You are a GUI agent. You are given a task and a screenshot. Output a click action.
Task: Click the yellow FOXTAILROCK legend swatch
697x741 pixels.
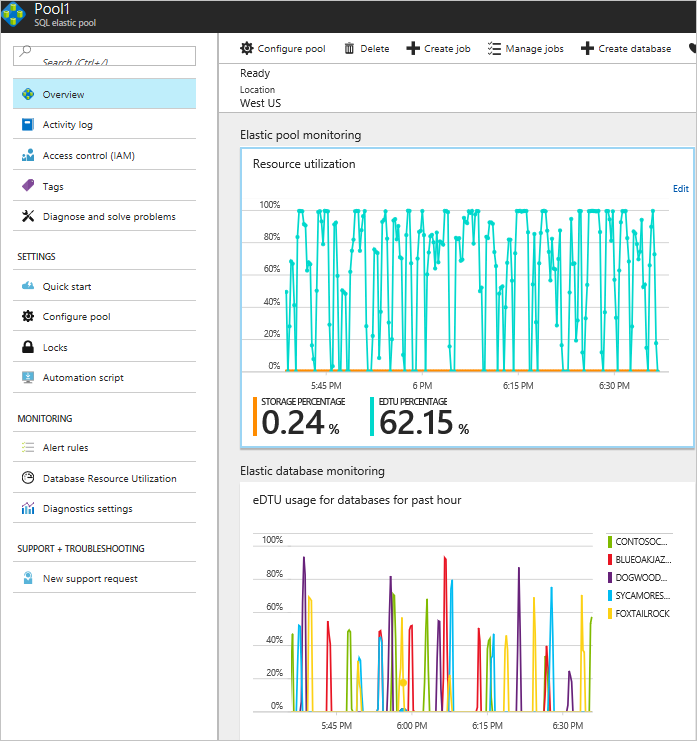click(610, 613)
